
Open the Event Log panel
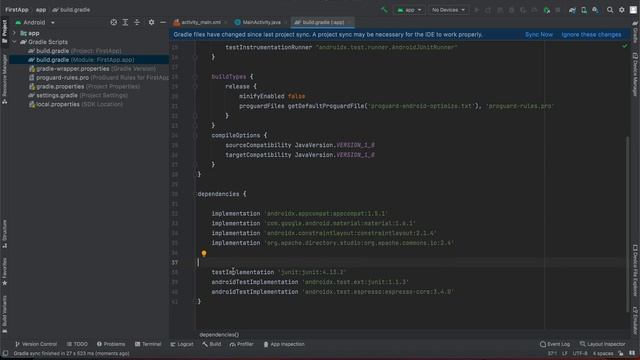pos(555,344)
